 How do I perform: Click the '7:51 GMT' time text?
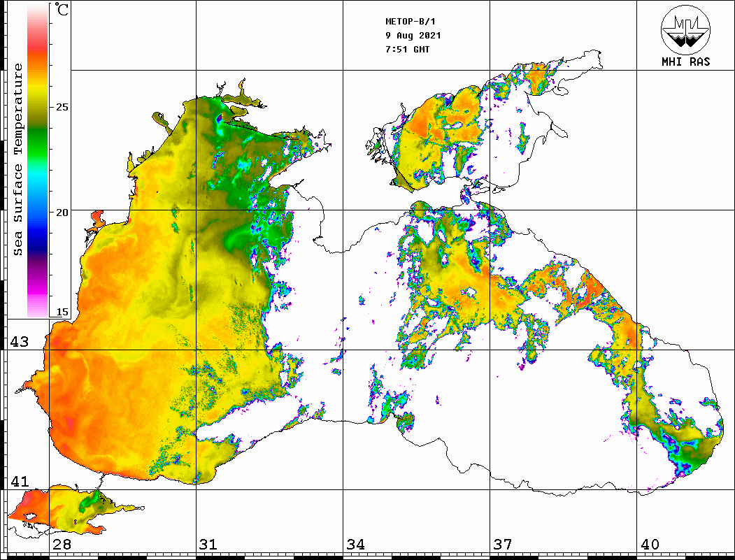[407, 49]
